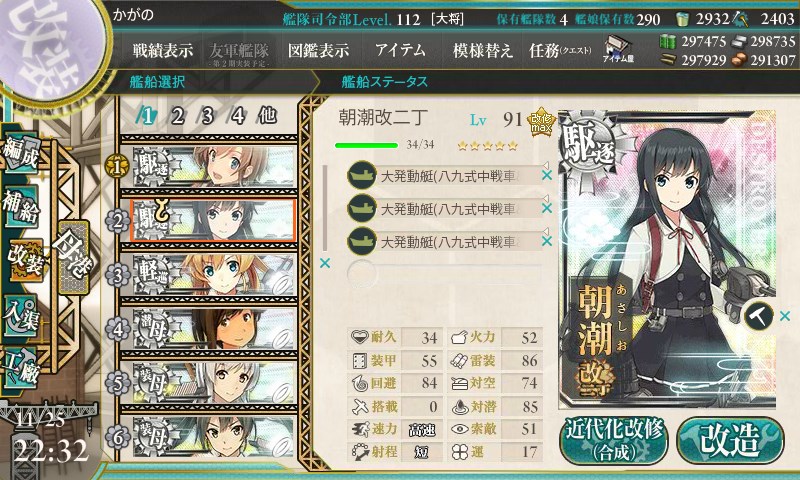Screen dimensions: 800x480
Task: Click the 近代化改修 modernization button
Action: pyautogui.click(x=614, y=440)
